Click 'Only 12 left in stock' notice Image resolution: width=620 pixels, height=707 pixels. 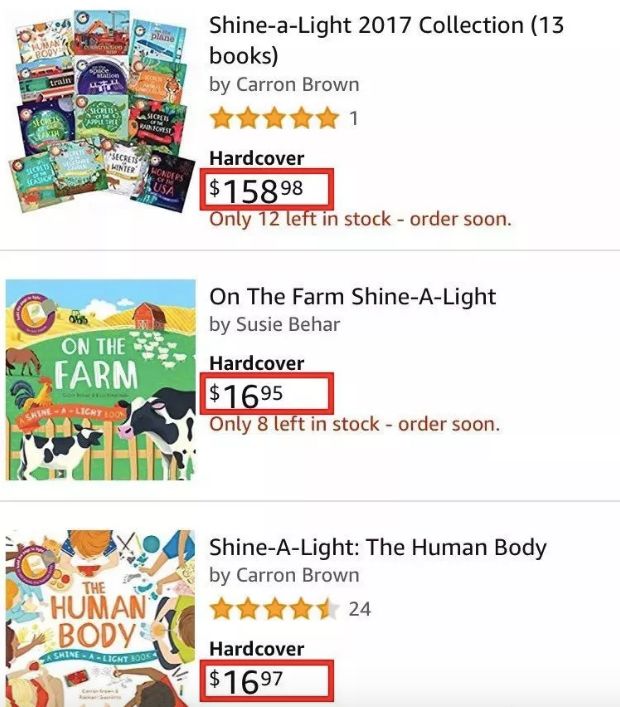(x=360, y=219)
